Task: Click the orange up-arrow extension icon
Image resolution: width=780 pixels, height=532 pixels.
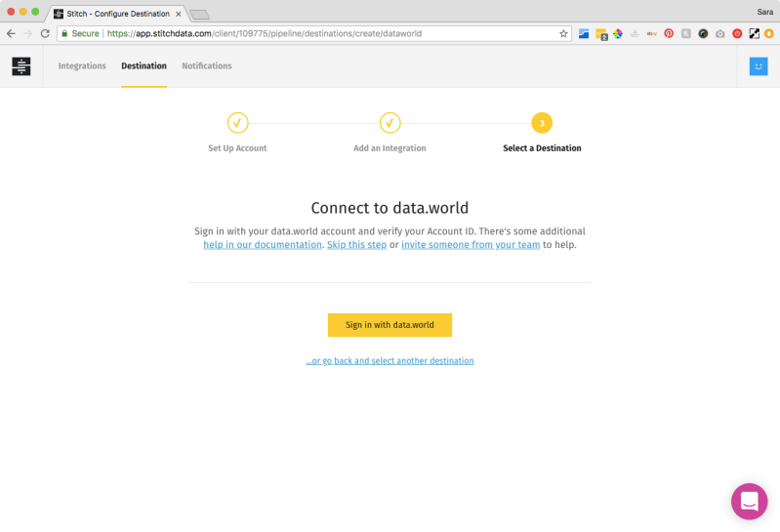Action: coord(769,34)
